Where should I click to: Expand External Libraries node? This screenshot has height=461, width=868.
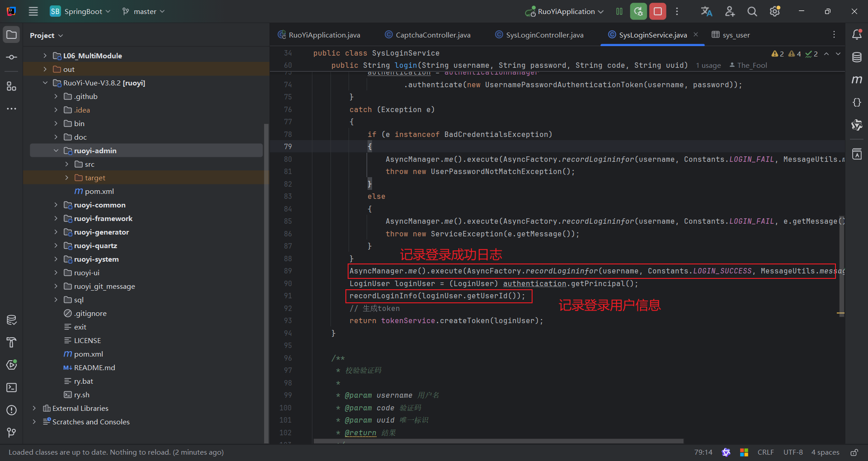tap(34, 408)
